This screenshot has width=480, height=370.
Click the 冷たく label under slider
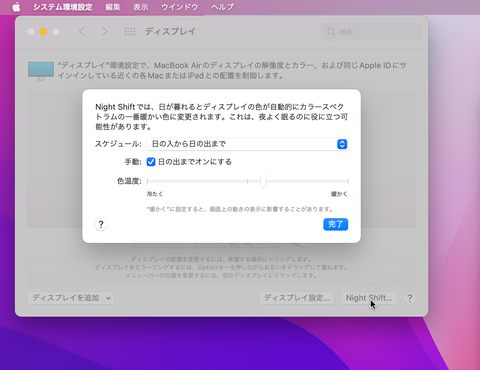coord(155,194)
